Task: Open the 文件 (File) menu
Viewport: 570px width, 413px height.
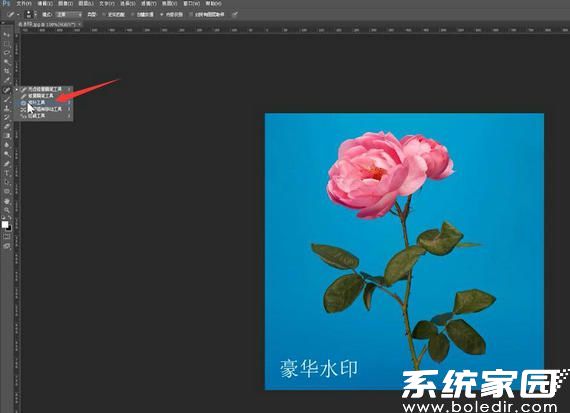Action: click(24, 3)
